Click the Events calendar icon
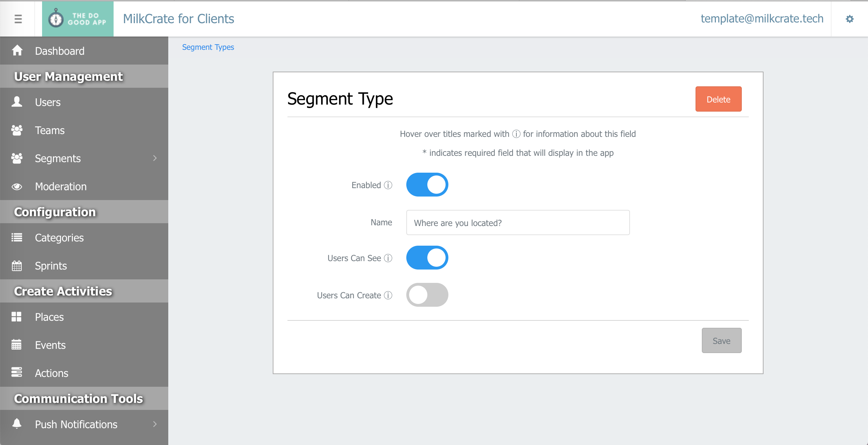The height and width of the screenshot is (445, 868). tap(17, 345)
